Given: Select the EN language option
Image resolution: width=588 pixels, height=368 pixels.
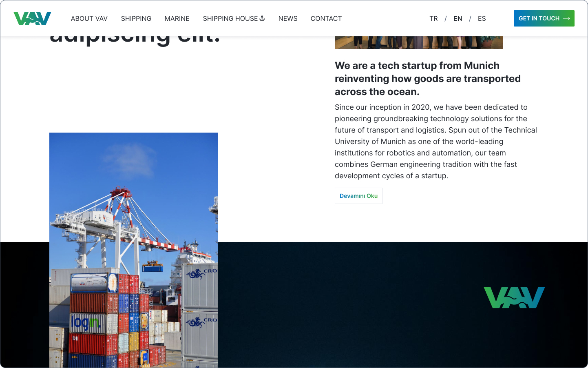Looking at the screenshot, I should pyautogui.click(x=458, y=18).
